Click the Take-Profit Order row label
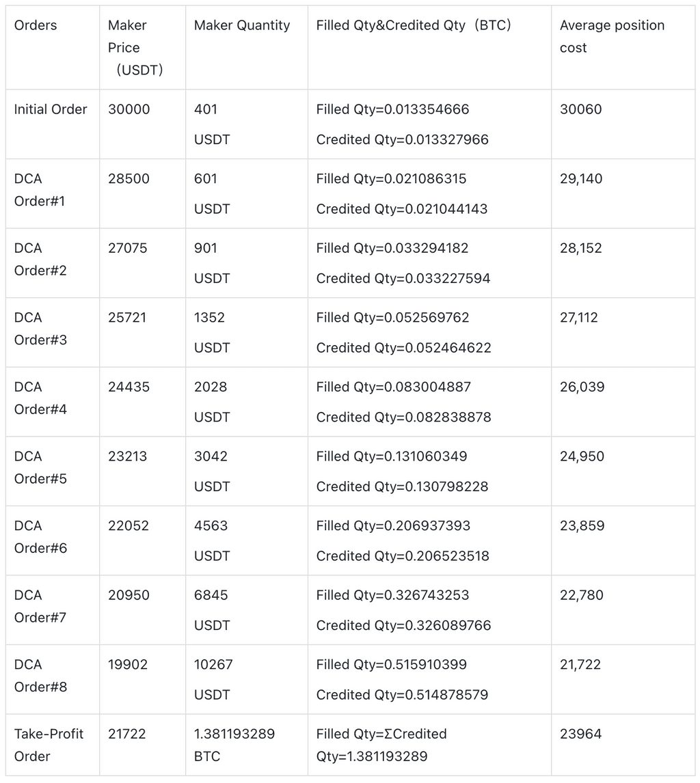This screenshot has width=700, height=783. [x=49, y=745]
